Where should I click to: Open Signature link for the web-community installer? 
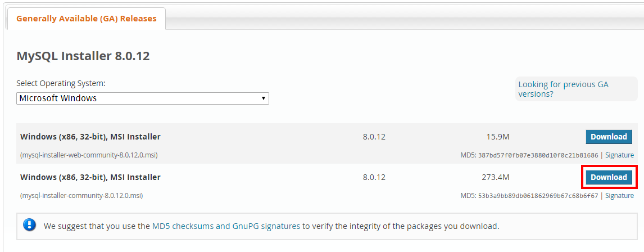pos(619,155)
